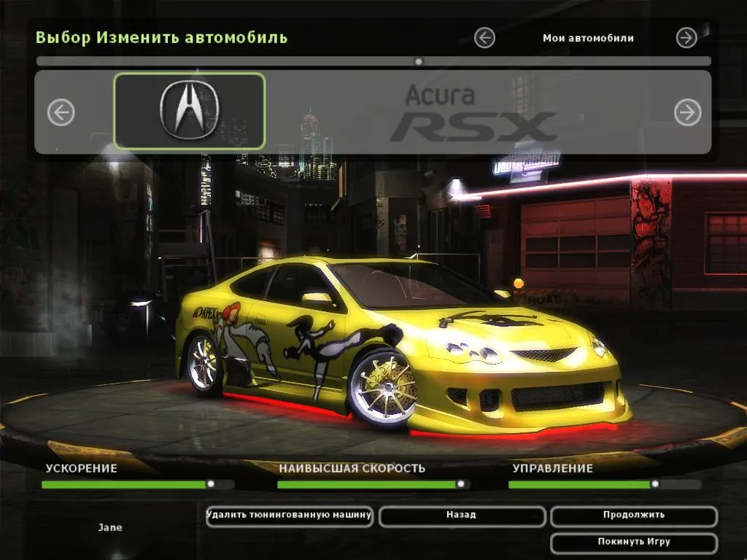
Task: Click left arrow beside Мои автомобили
Action: (x=484, y=38)
